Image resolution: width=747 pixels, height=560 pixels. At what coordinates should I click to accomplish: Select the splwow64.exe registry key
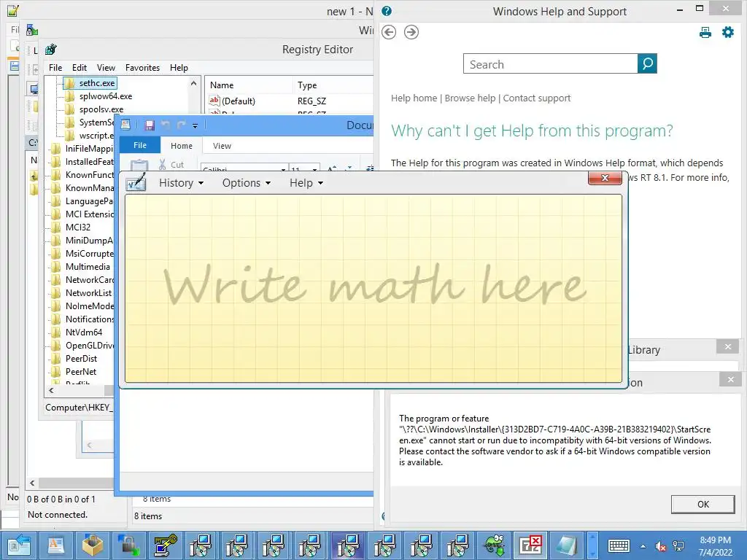pos(106,96)
